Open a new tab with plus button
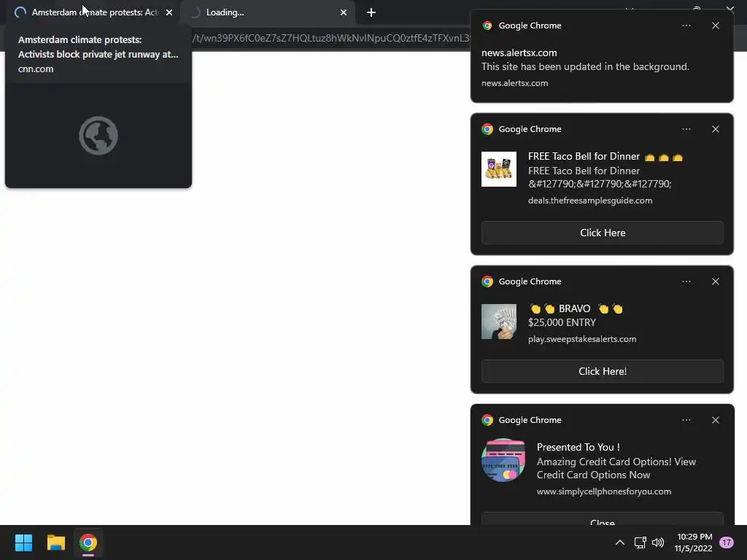Image resolution: width=747 pixels, height=560 pixels. click(x=371, y=12)
